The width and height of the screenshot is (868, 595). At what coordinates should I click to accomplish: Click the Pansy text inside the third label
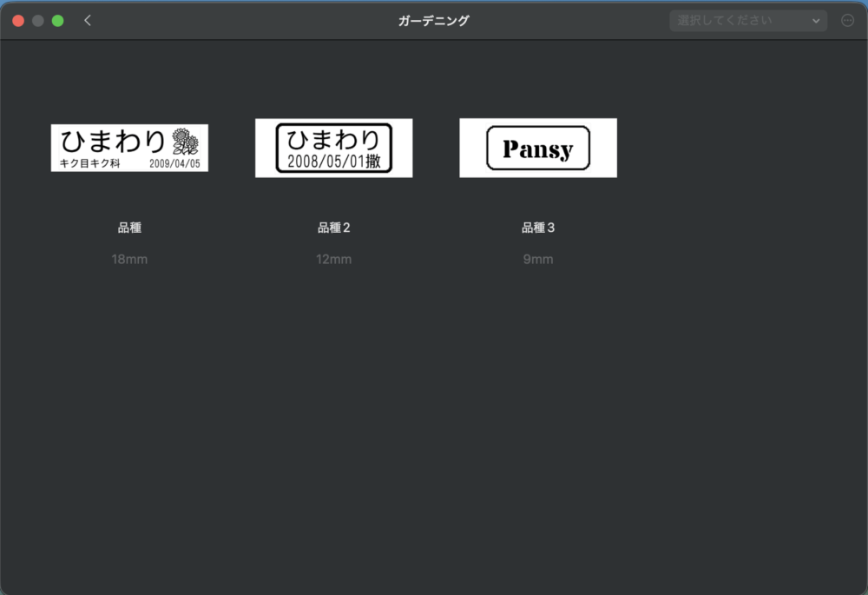(x=537, y=148)
